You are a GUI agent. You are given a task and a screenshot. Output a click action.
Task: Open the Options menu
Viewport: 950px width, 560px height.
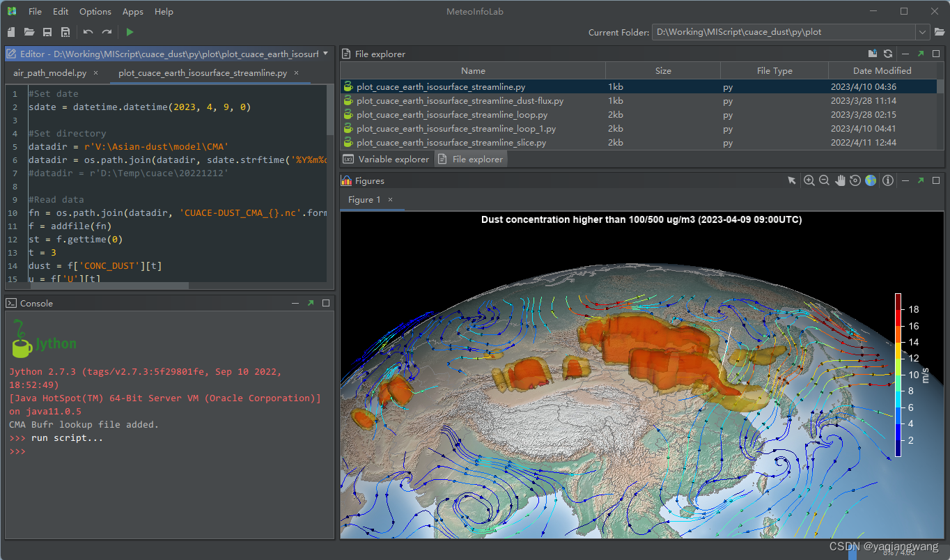coord(95,11)
